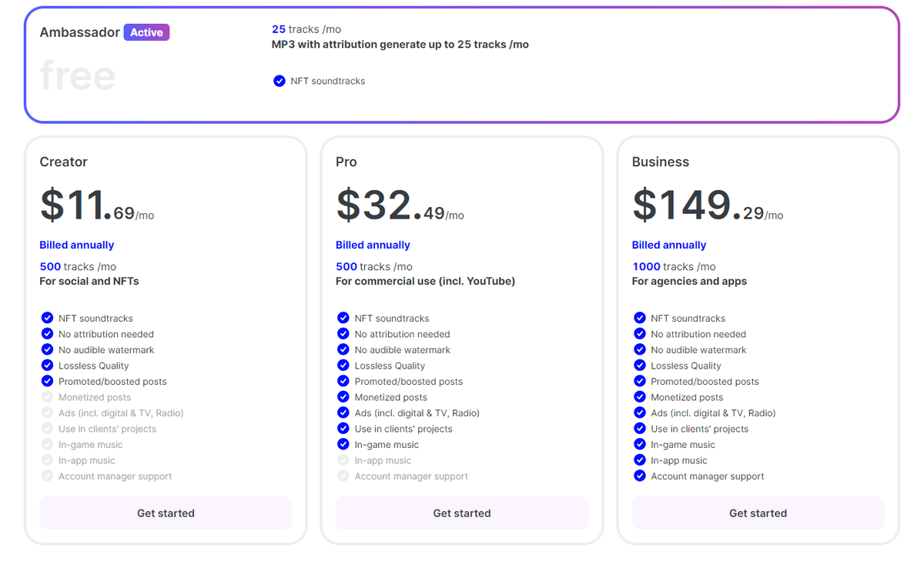924x561 pixels.
Task: Click the Active badge next to Ambassador
Action: [x=146, y=32]
